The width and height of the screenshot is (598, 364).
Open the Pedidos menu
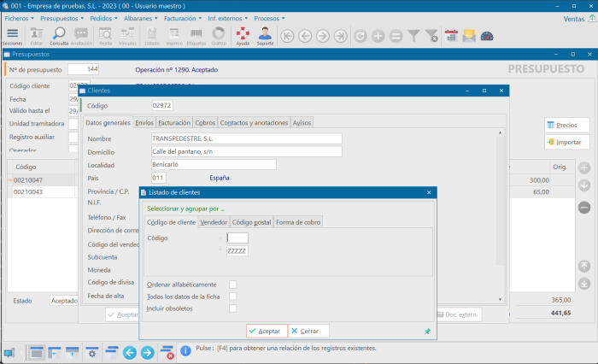click(x=103, y=18)
